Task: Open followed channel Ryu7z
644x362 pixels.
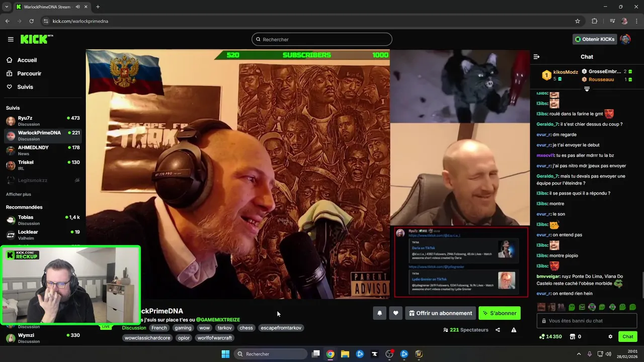Action: point(43,121)
